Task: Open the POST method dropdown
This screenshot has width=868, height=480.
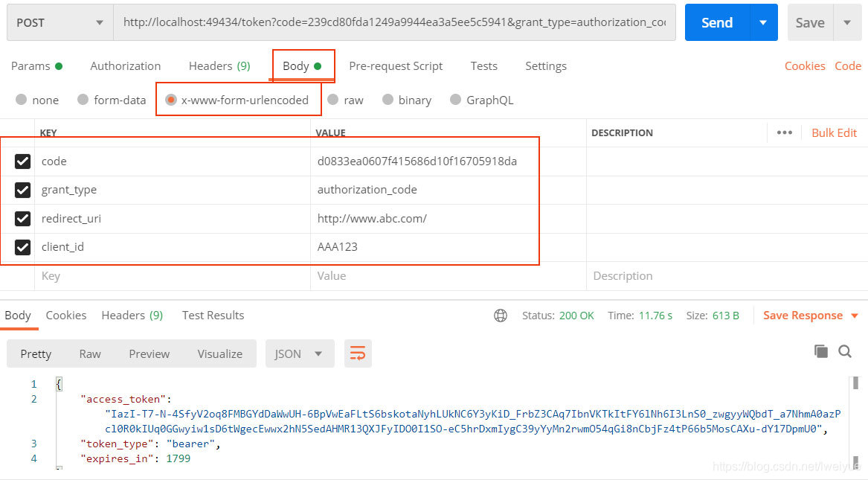Action: coord(60,23)
